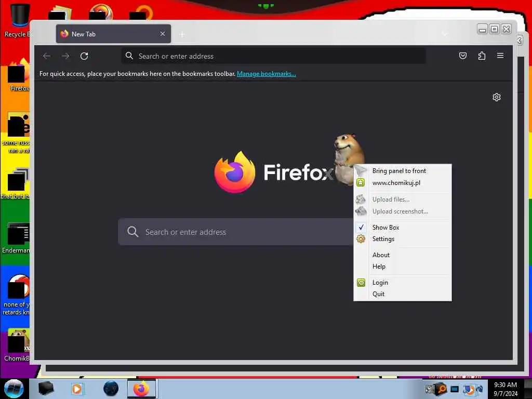Viewport: 532px width, 399px height.
Task: Open the clock showing 9:30 AM
Action: tap(506, 389)
